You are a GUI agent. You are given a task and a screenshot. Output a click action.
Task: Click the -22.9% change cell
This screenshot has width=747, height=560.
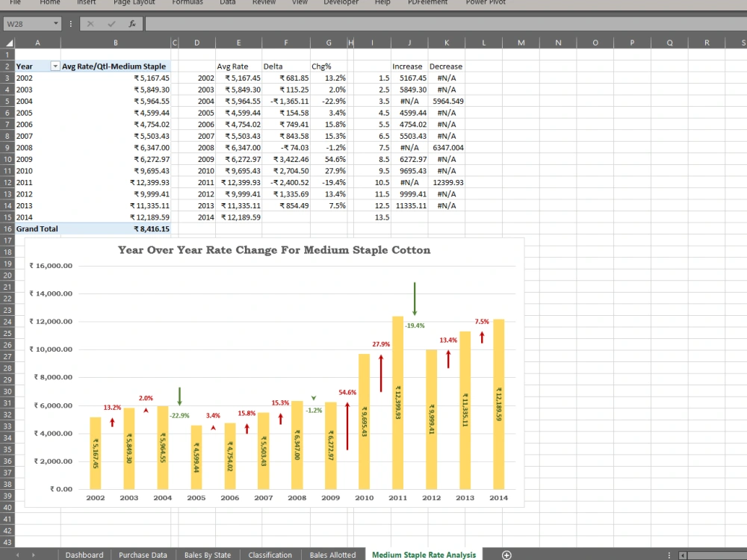click(x=329, y=101)
